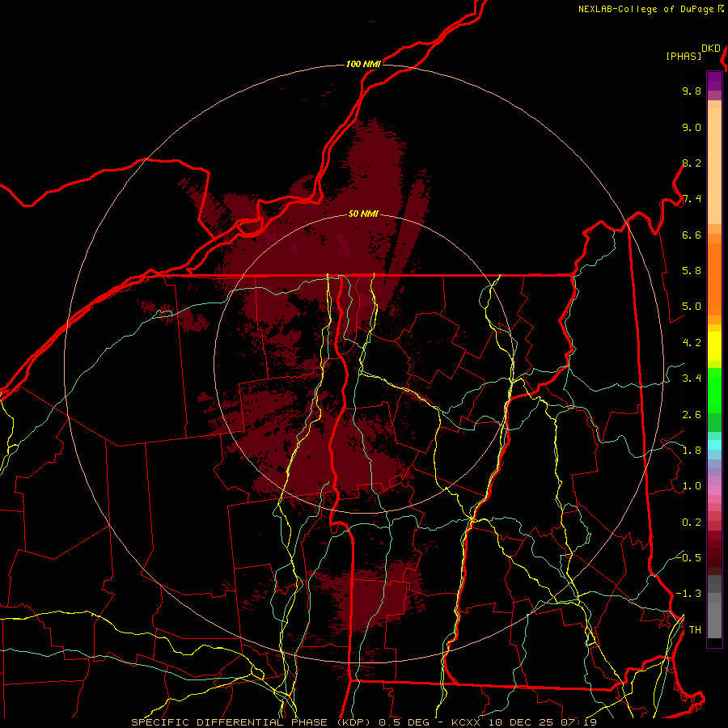The height and width of the screenshot is (728, 728).
Task: Click the gray band at color bar bottom
Action: [x=714, y=617]
